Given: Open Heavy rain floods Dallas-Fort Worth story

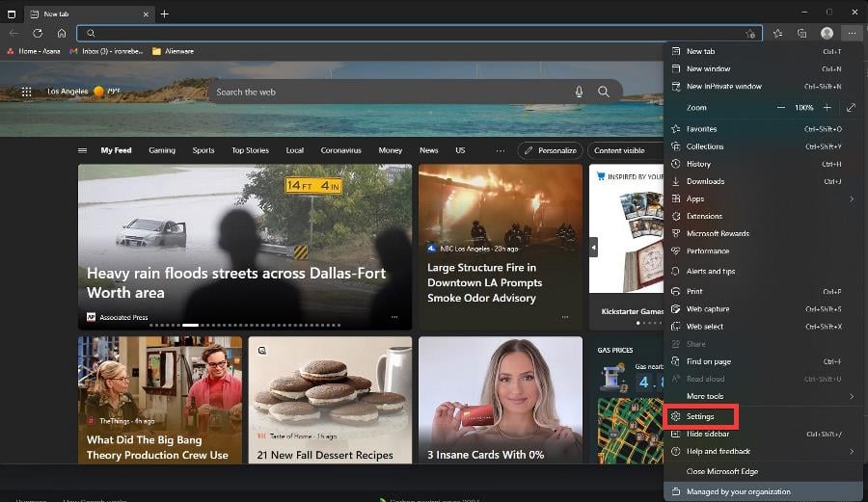Looking at the screenshot, I should 245,247.
